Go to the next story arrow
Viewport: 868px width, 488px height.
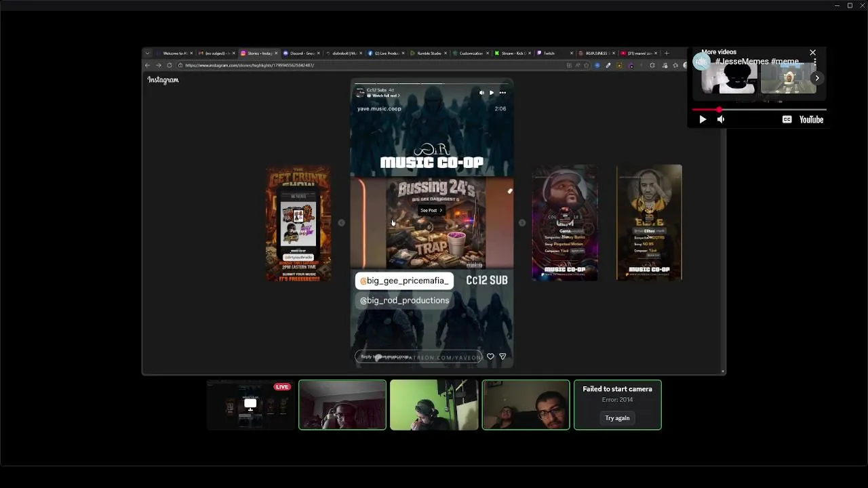pos(522,222)
